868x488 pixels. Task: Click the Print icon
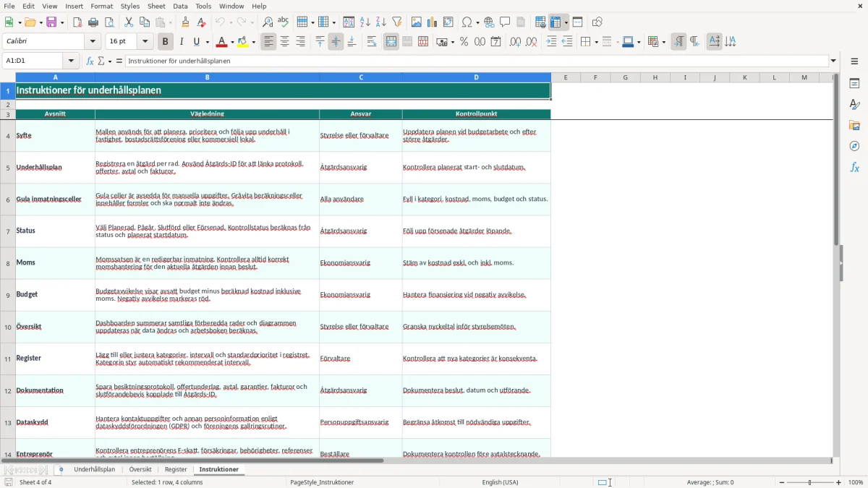[93, 22]
